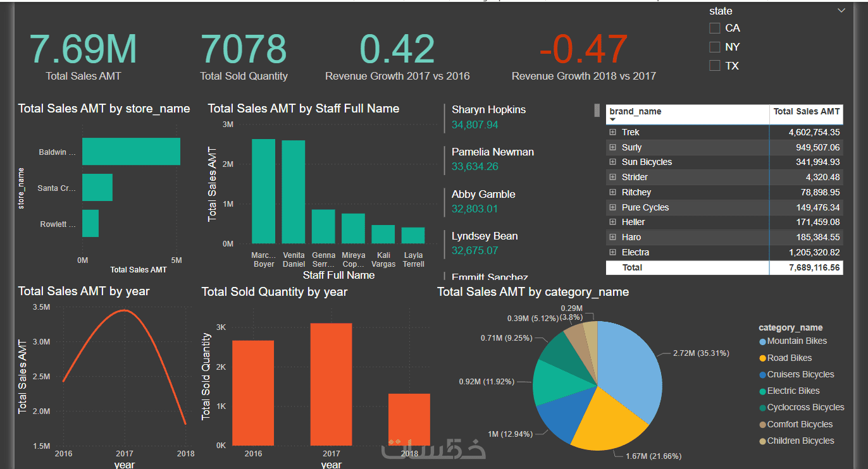Sort by the Total Sales AMT matrix header
Image resolution: width=868 pixels, height=469 pixels.
tap(807, 111)
